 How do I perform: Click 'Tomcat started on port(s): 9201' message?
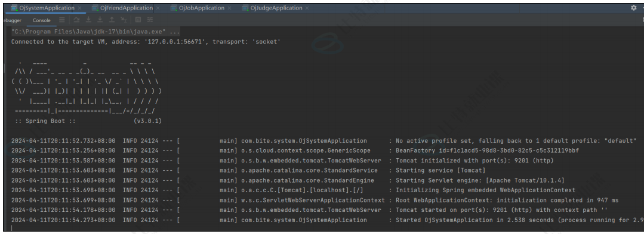(501, 210)
